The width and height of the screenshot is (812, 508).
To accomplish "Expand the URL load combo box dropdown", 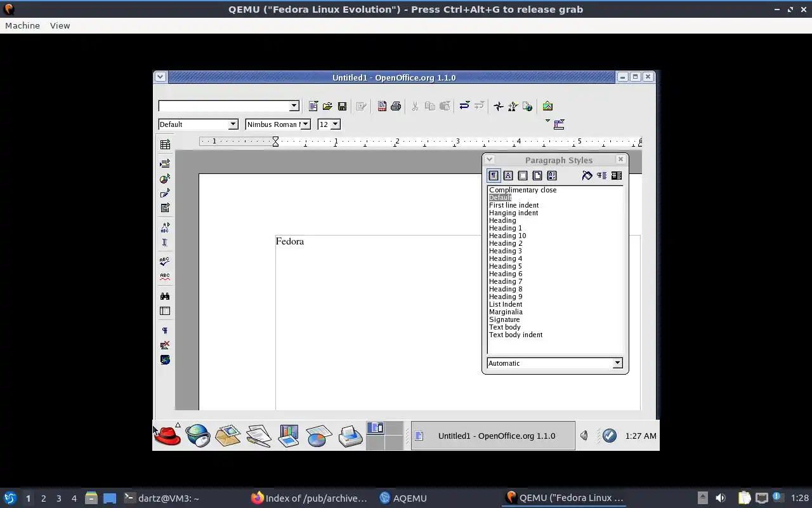I will pos(294,106).
